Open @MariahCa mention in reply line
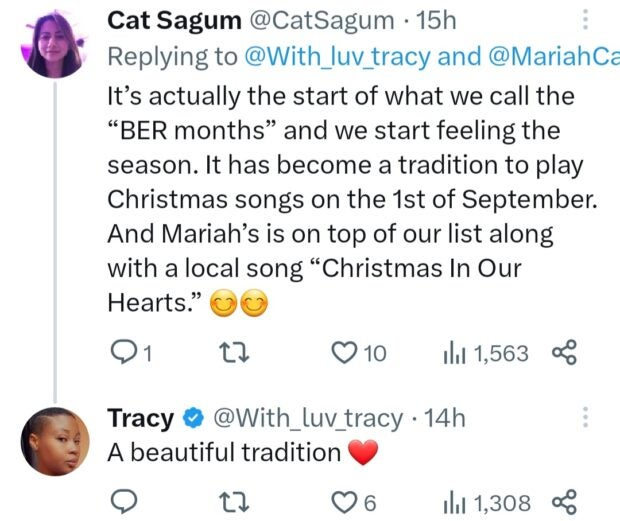Viewport: 620px width, 521px height. [554, 57]
